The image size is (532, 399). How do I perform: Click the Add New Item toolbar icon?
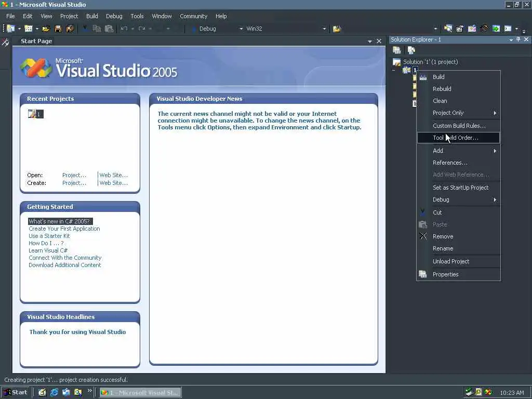[x=29, y=29]
